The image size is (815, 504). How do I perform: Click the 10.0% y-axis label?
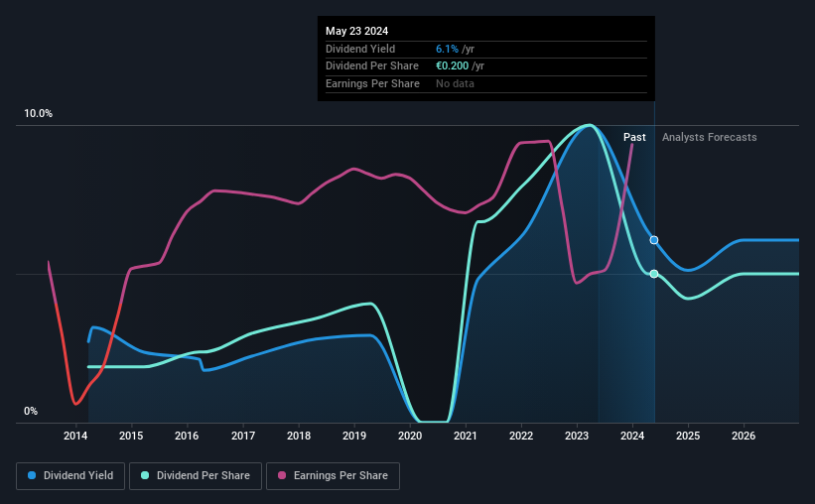pos(38,114)
